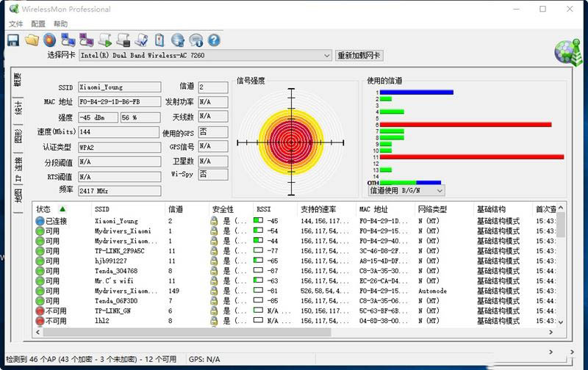The width and height of the screenshot is (588, 370).
Task: Click the stop logging scroll icon with black square
Action: [123, 40]
